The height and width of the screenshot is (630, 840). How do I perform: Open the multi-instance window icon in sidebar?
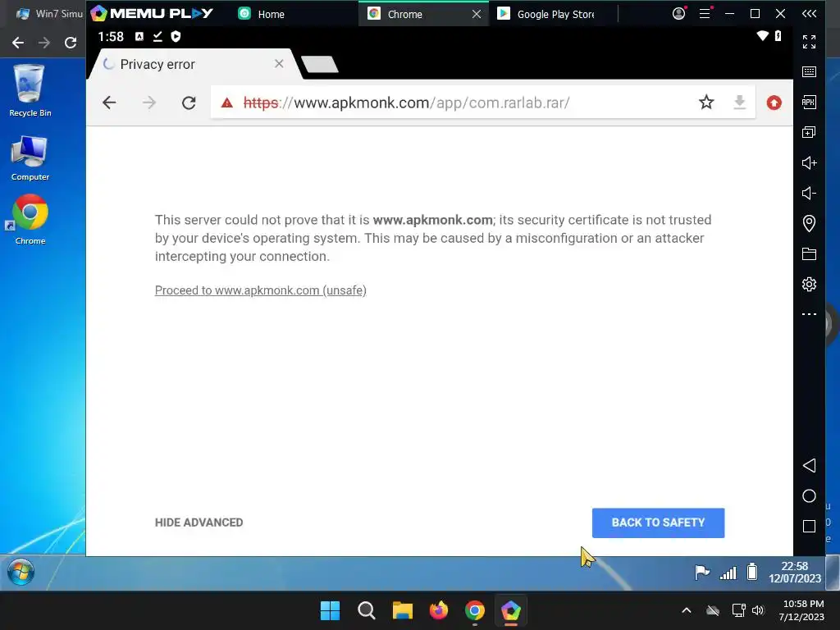coord(809,132)
